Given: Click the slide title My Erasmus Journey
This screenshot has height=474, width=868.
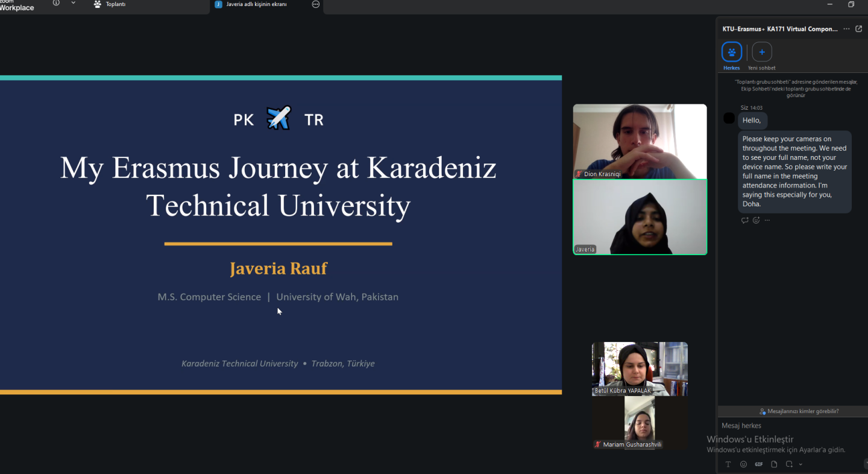Looking at the screenshot, I should [x=278, y=186].
